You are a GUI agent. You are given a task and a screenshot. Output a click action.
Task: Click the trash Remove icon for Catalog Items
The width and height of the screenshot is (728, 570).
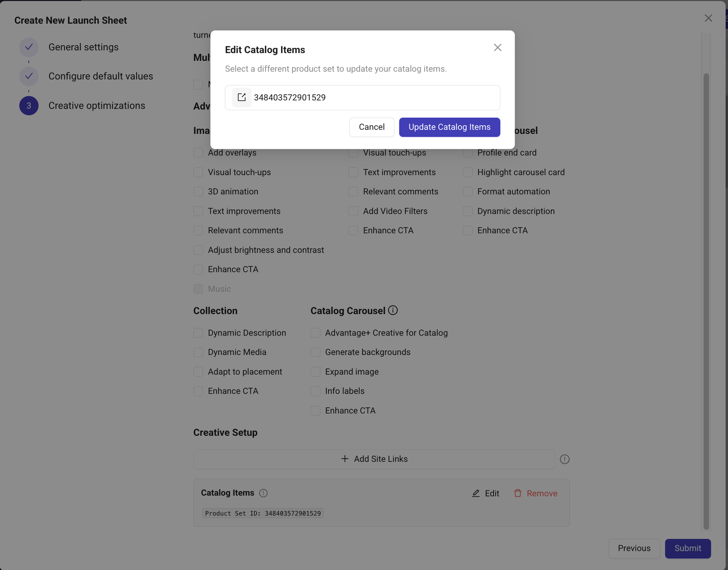518,493
